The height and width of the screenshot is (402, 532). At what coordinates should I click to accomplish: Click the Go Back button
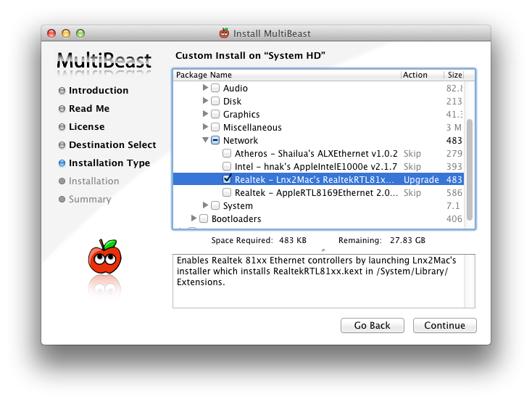pos(373,326)
